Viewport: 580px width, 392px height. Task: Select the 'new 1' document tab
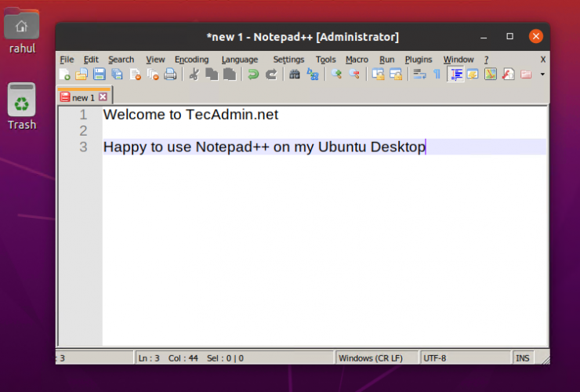[x=82, y=97]
